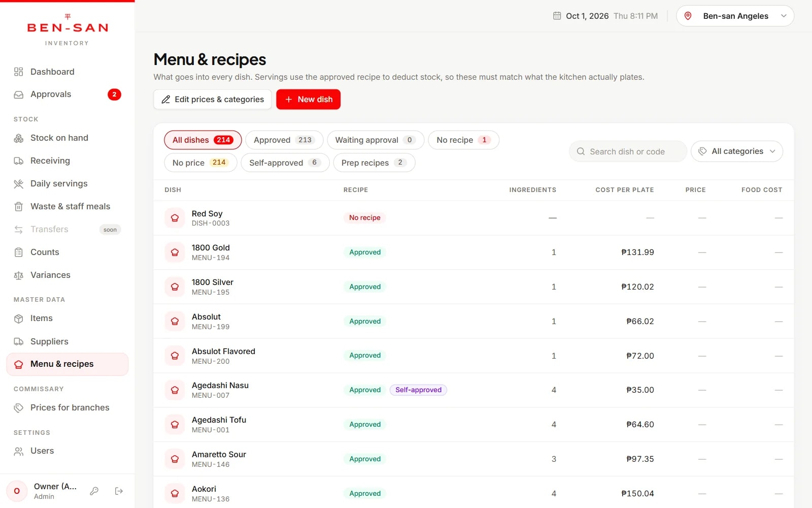The width and height of the screenshot is (812, 508).
Task: Click the calendar icon next to Oct 1, 2026
Action: pos(557,16)
